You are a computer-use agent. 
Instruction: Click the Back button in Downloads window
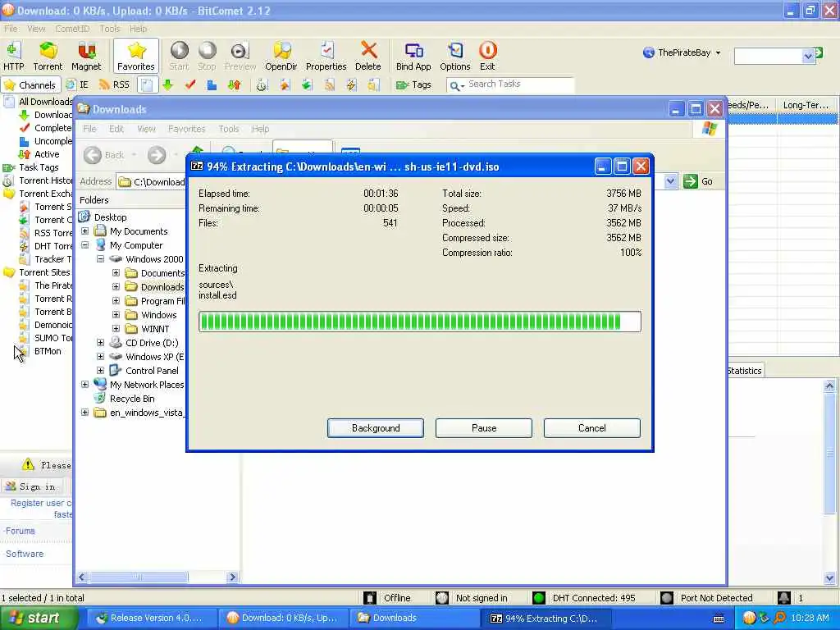click(x=105, y=155)
